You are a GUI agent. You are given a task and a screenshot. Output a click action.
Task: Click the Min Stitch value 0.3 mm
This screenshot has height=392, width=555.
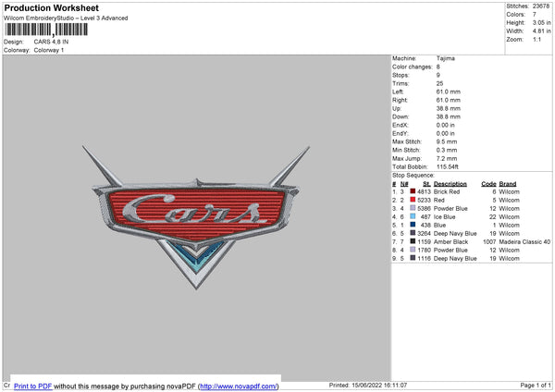click(447, 150)
